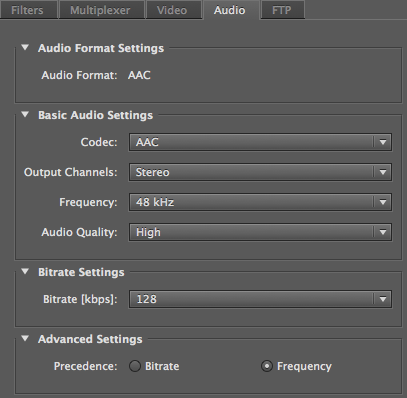This screenshot has height=398, width=407.
Task: Collapse the Bitrate Settings section
Action: click(25, 271)
